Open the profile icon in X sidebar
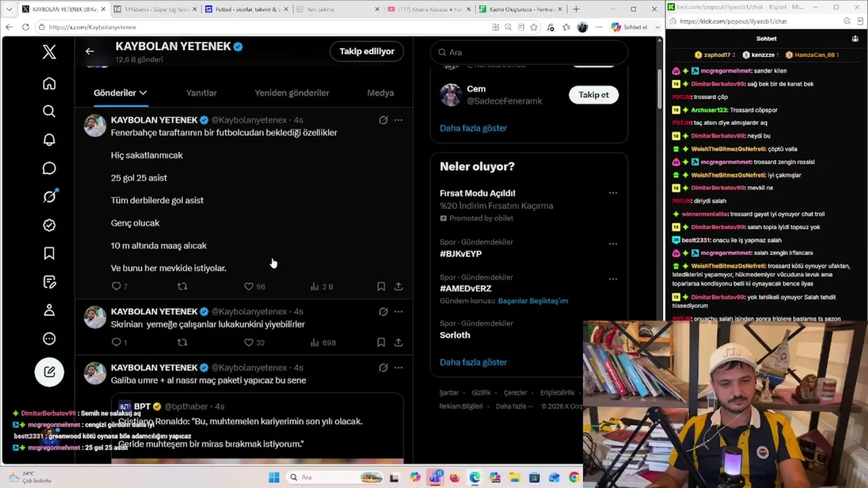This screenshot has width=868, height=488. (49, 310)
